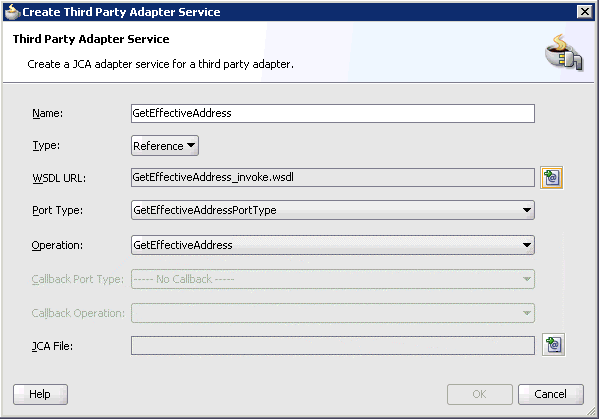
Task: Open the Callback Operation dropdown
Action: pos(332,313)
